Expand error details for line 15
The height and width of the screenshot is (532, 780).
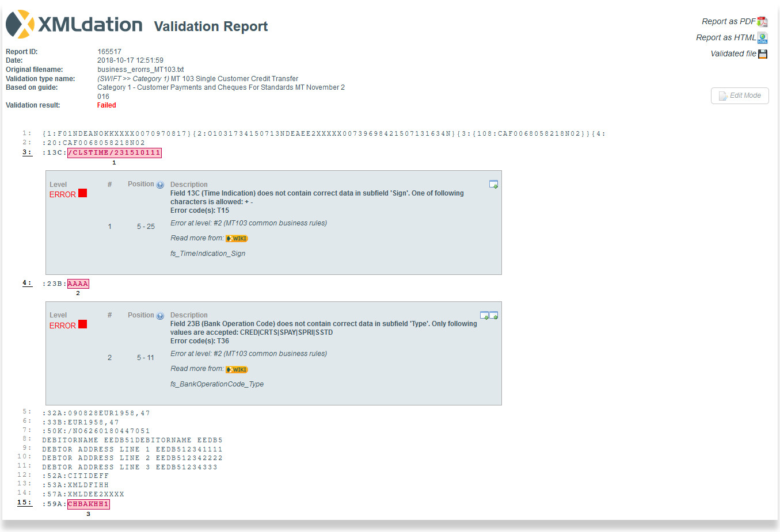[x=24, y=502]
